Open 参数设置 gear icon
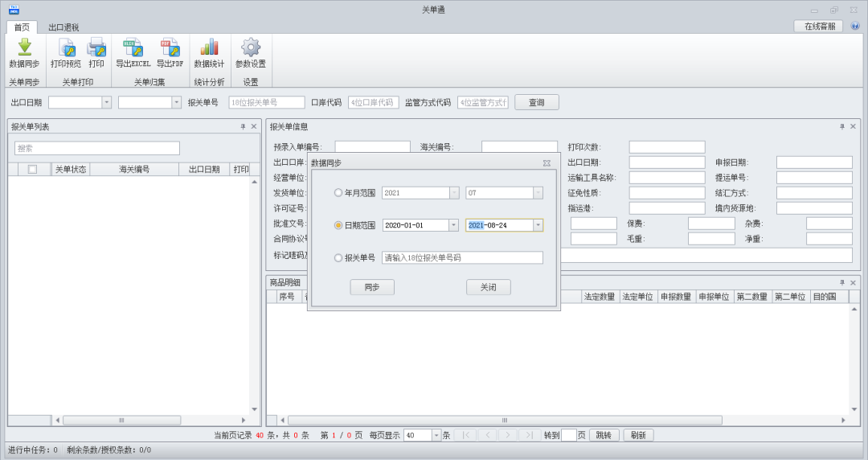The height and width of the screenshot is (460, 868). pyautogui.click(x=250, y=47)
